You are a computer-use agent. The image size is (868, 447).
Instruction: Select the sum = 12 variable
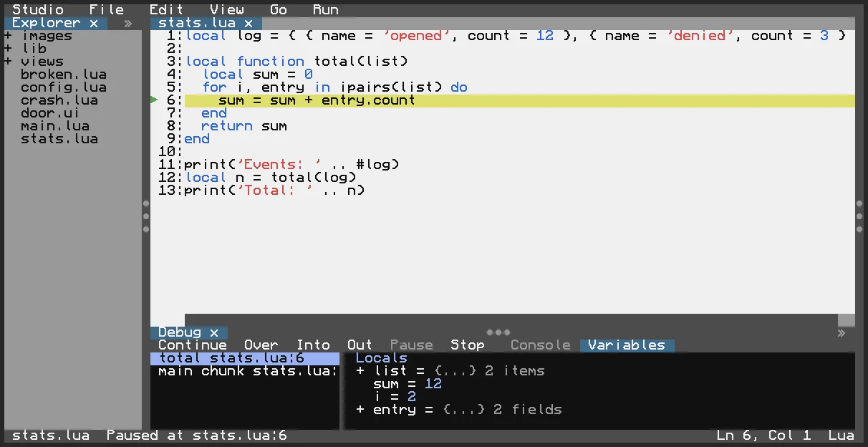tap(408, 384)
